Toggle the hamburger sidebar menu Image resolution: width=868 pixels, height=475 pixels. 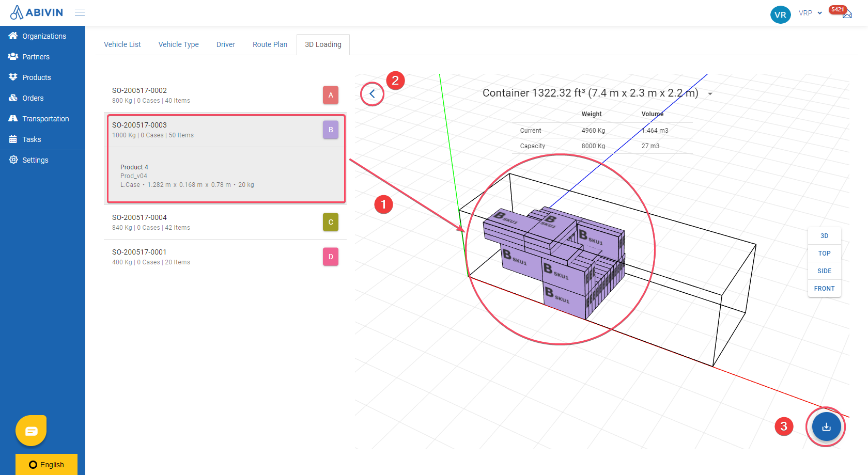pos(80,12)
